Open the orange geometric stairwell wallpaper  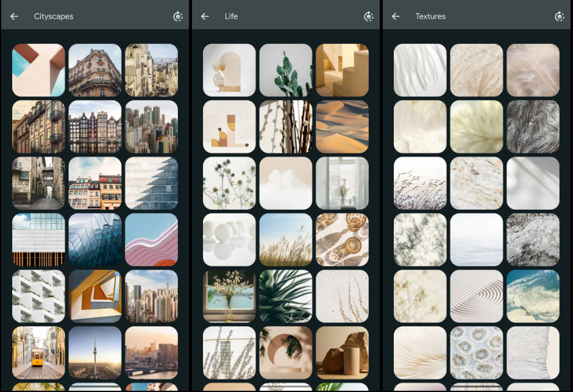pyautogui.click(x=95, y=296)
